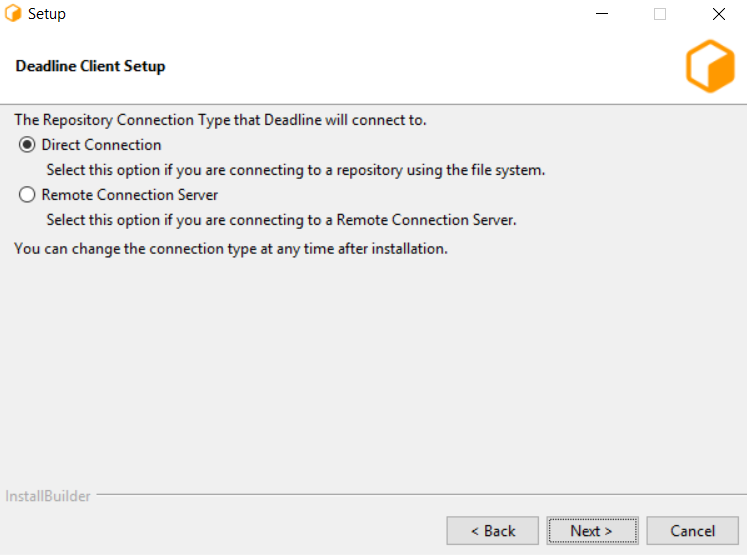This screenshot has height=555, width=747.
Task: Click the "Direct Connection" option label
Action: [x=101, y=145]
